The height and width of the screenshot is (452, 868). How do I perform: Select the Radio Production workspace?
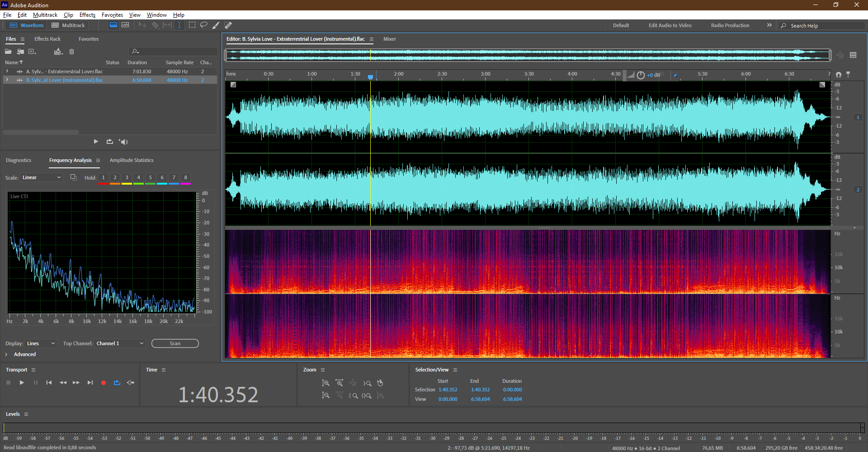730,25
